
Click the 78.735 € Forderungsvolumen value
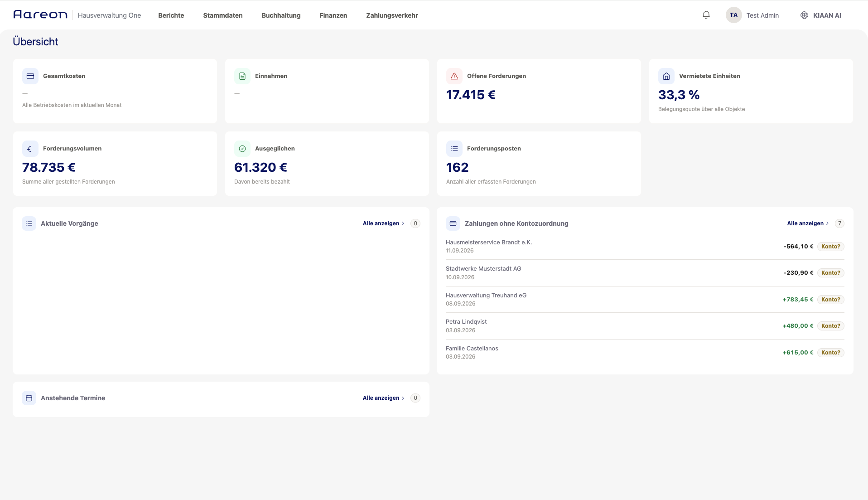(x=48, y=167)
